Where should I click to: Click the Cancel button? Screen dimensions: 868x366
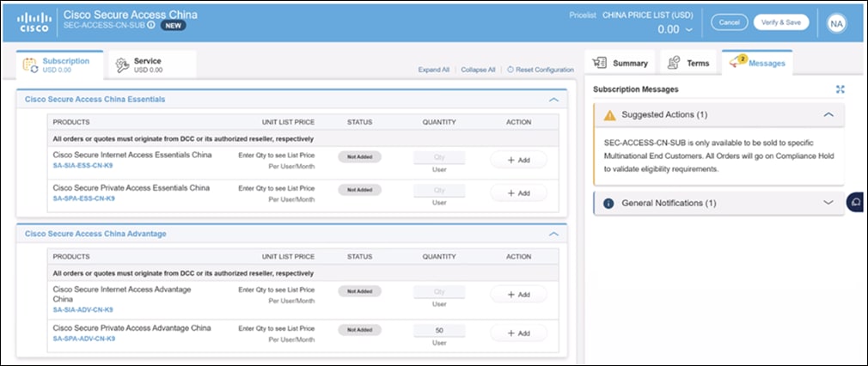pyautogui.click(x=729, y=22)
